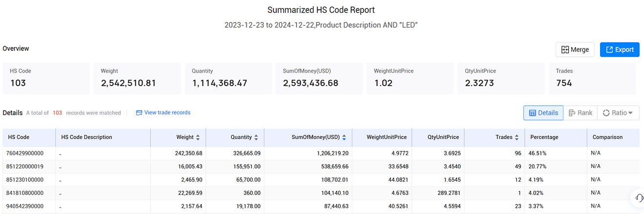
Task: Select HS Code 940542390000 cell
Action: [25, 206]
